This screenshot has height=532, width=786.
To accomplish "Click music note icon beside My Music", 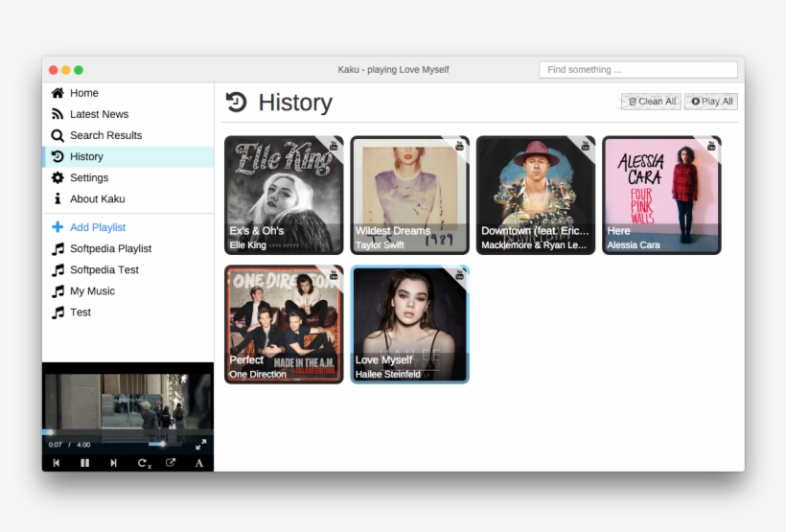I will click(58, 290).
